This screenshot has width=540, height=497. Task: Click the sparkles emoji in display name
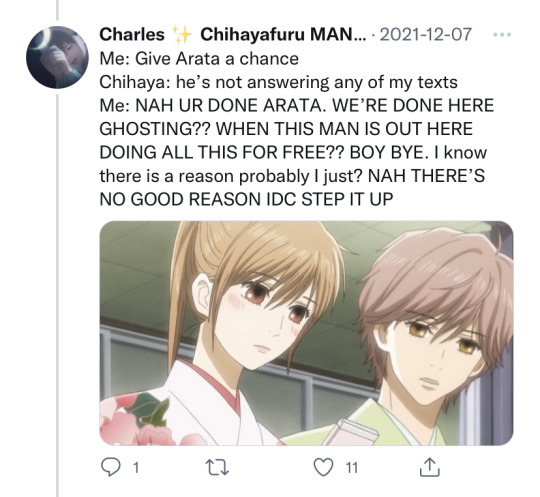pos(181,34)
